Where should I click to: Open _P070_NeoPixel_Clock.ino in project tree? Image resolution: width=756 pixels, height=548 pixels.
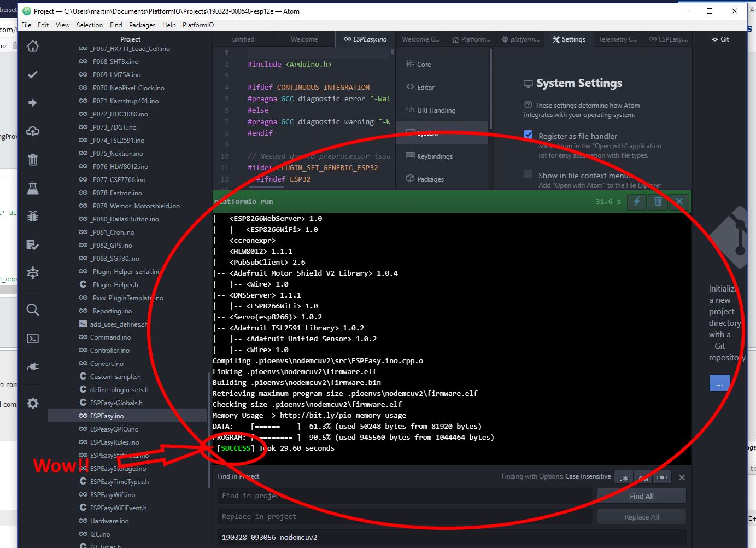(127, 88)
